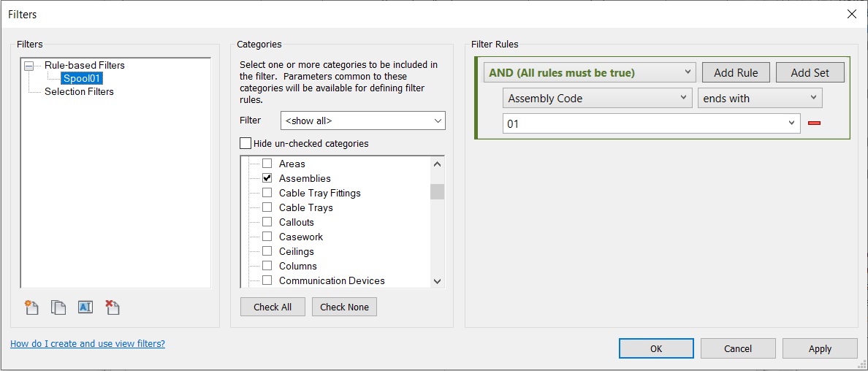Viewport: 868px width, 371px height.
Task: Remove the rule with red minus icon
Action: 814,123
